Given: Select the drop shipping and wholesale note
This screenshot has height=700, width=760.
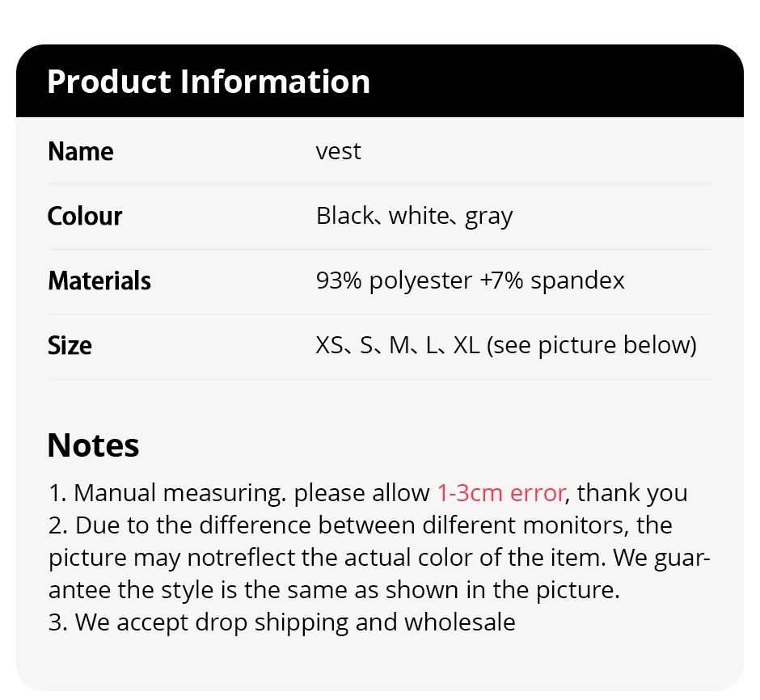Looking at the screenshot, I should point(281,622).
